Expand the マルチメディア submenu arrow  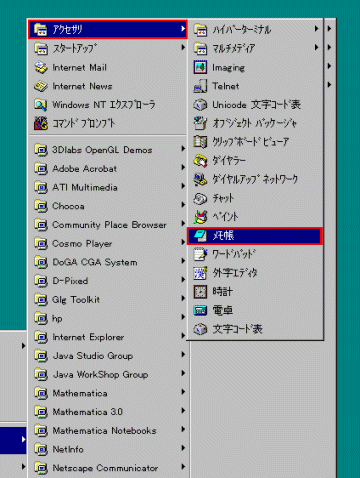coord(316,48)
